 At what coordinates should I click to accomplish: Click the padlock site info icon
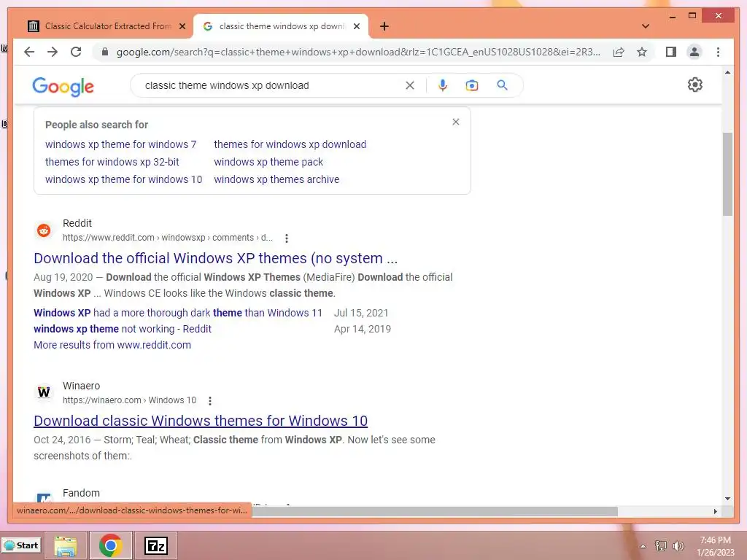click(x=105, y=52)
